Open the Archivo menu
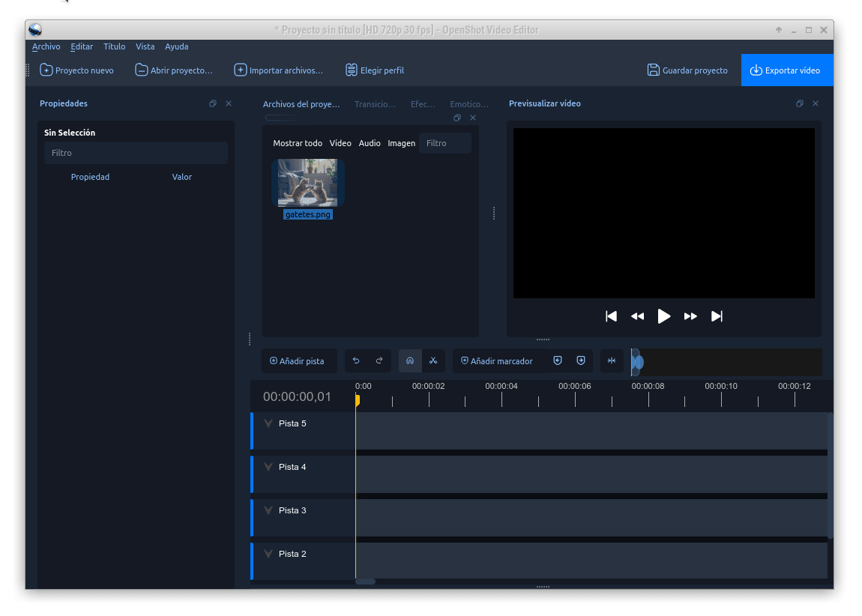The width and height of the screenshot is (862, 616). tap(46, 46)
